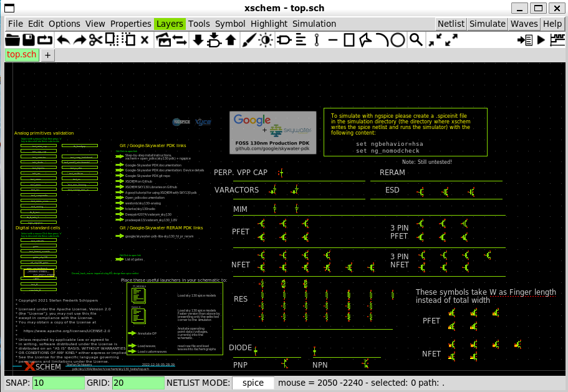This screenshot has height=392, width=568.
Task: Click the Netlist button
Action: [451, 24]
